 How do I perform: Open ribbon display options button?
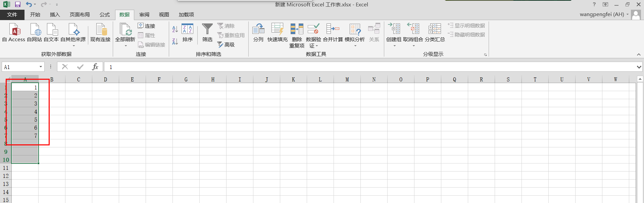(x=605, y=4)
